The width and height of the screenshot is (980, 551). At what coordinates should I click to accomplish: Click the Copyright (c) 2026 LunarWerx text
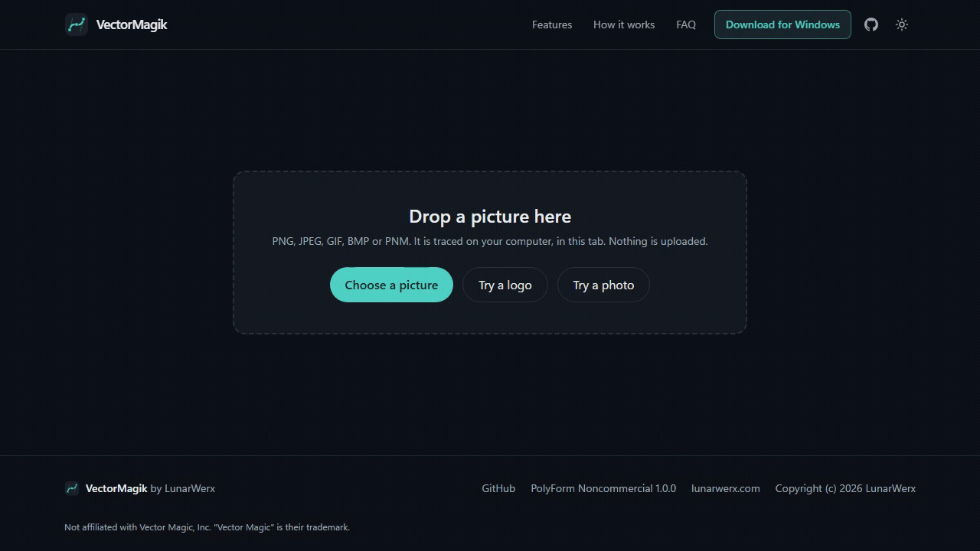pos(845,488)
